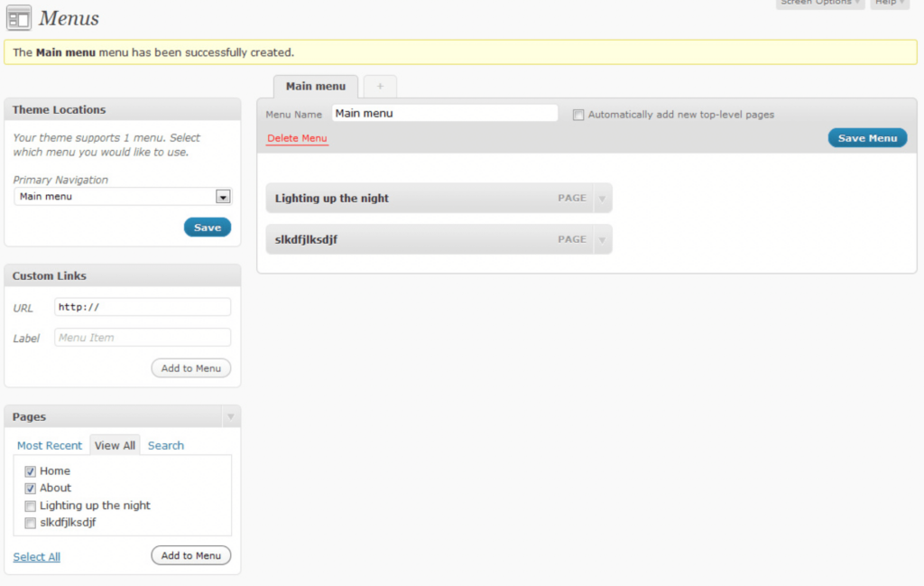
Task: Check 'slkdfjlksdjf' in Pages list
Action: pyautogui.click(x=31, y=523)
